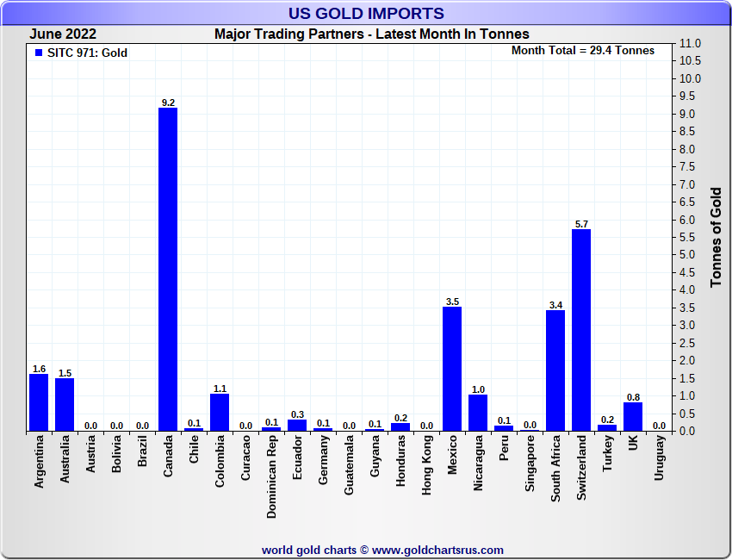Image resolution: width=732 pixels, height=560 pixels.
Task: Click the Canada bar labeled 9.2
Action: point(168,269)
